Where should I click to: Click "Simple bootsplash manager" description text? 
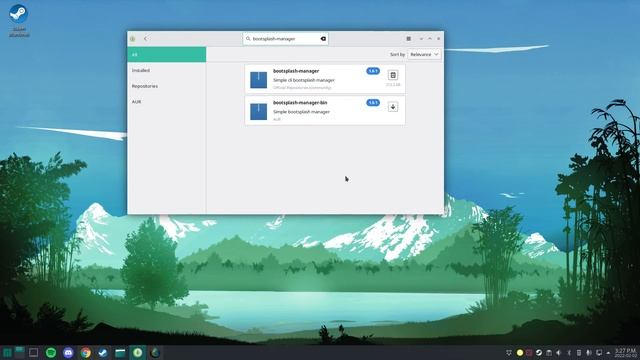(x=301, y=112)
